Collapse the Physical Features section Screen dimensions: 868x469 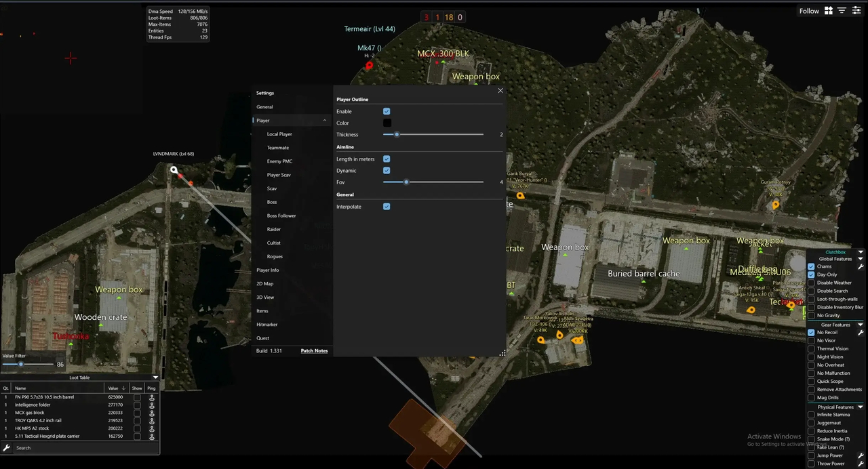(861, 407)
